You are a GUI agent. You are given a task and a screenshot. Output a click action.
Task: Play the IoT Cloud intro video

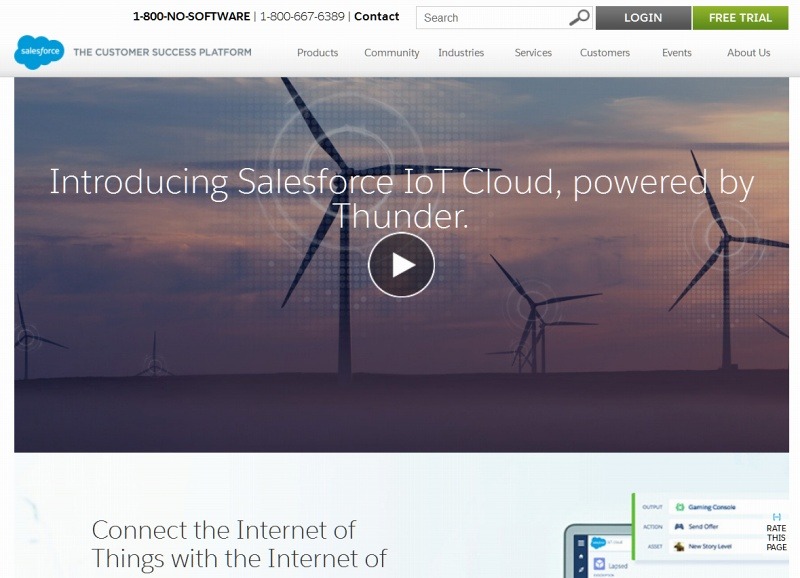click(402, 265)
